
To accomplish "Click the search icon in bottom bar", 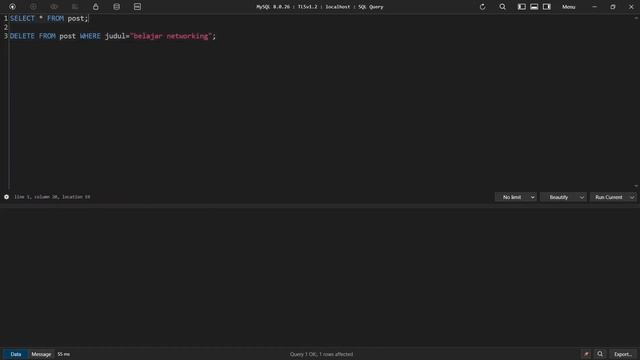I will coord(600,354).
